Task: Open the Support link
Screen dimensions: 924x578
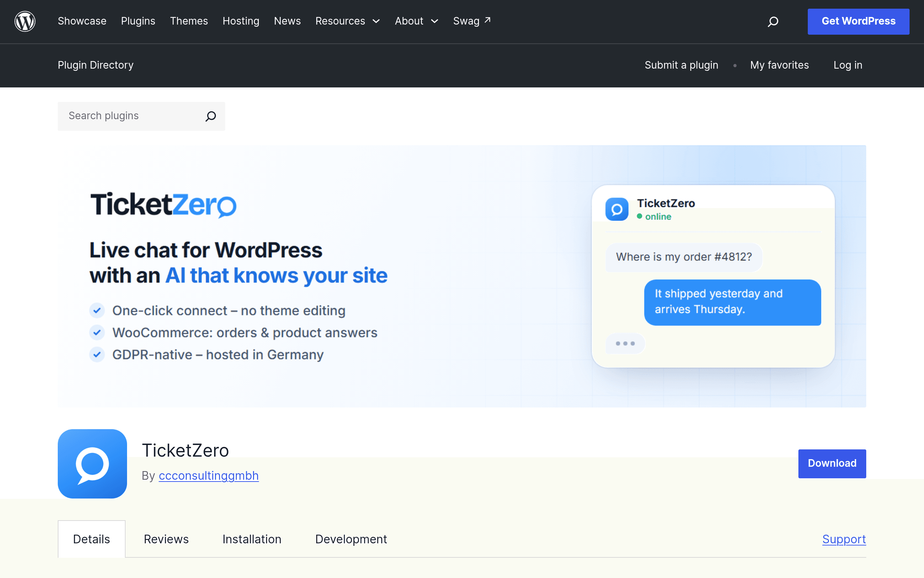Action: 844,539
